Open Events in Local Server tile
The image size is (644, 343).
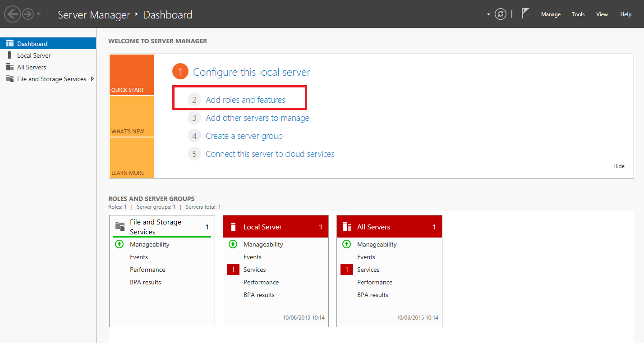pyautogui.click(x=253, y=257)
